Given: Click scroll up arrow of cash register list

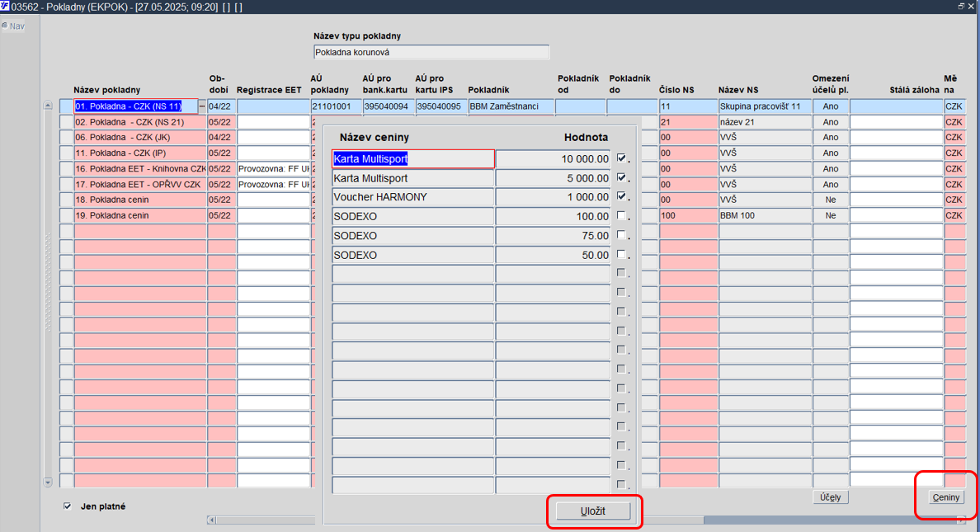Looking at the screenshot, I should (48, 106).
